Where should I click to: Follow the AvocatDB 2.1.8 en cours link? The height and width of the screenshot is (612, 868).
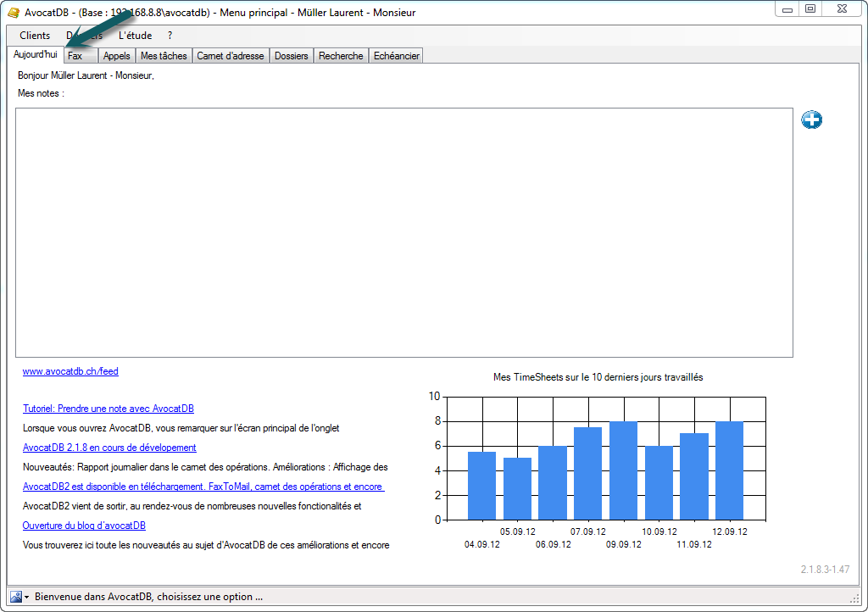[109, 448]
